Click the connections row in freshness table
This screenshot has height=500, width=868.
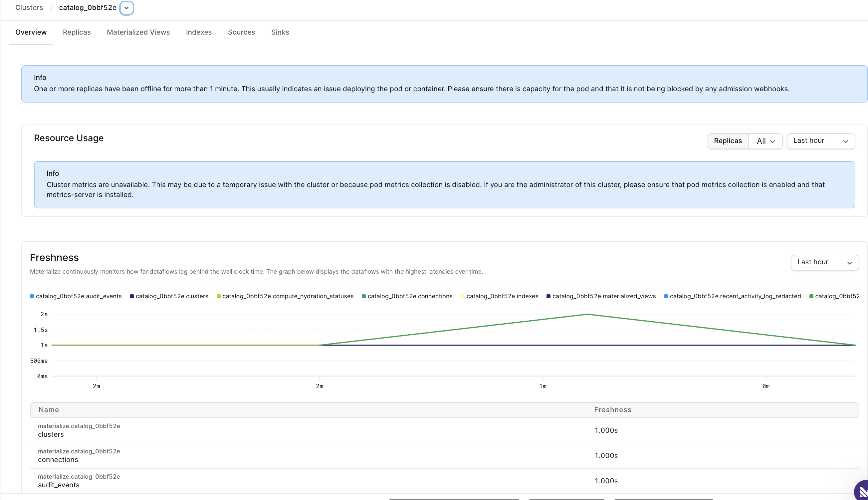point(444,456)
